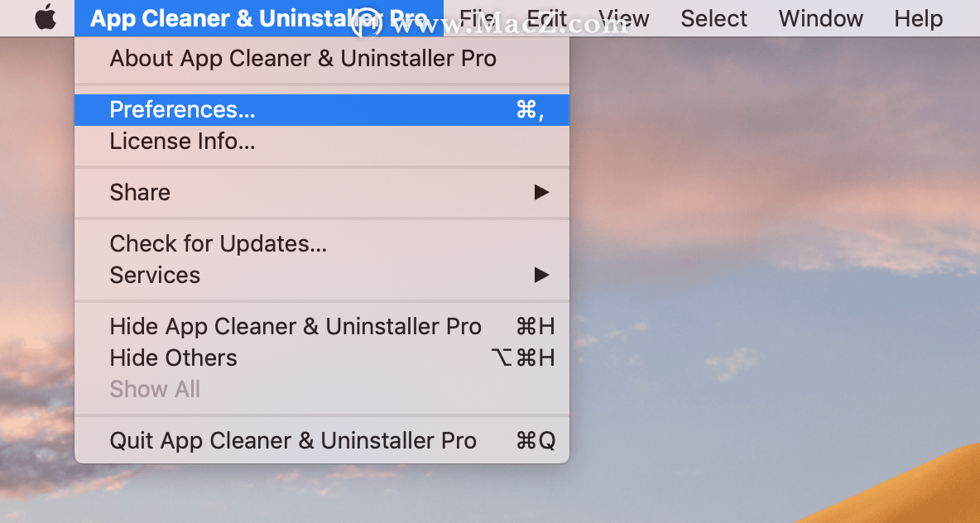Click the Services submenu arrow

click(x=541, y=275)
